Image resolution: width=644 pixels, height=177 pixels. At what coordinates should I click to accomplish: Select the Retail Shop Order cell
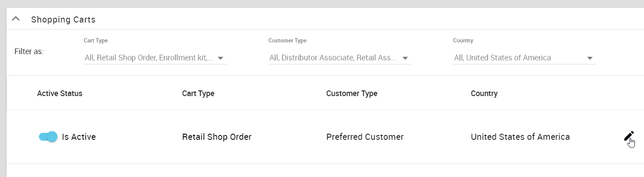(x=217, y=137)
